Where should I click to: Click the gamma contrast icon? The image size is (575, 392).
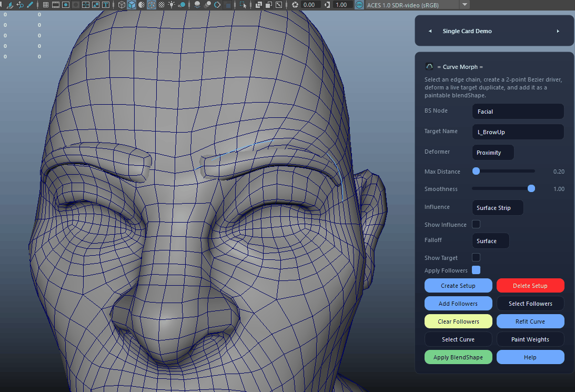coord(327,5)
